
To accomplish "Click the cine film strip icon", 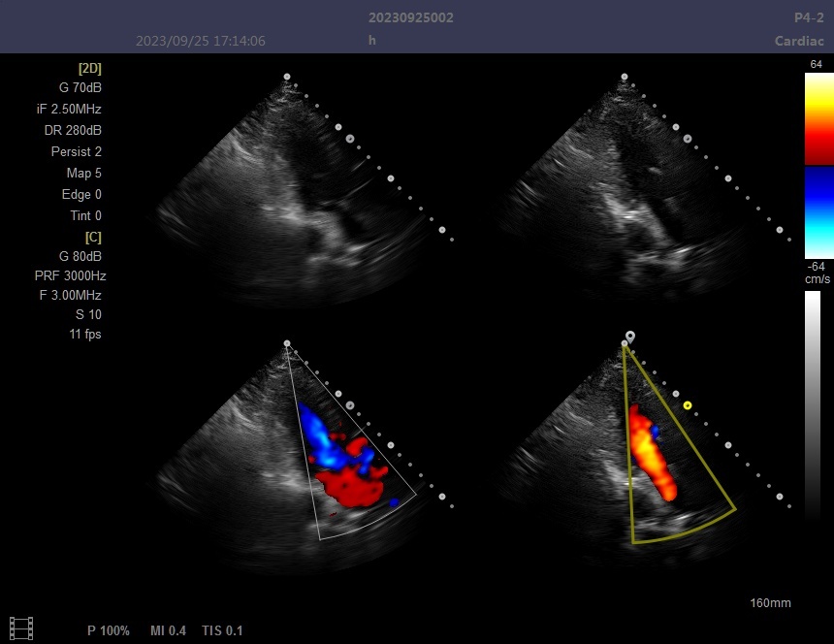I will 20,628.
